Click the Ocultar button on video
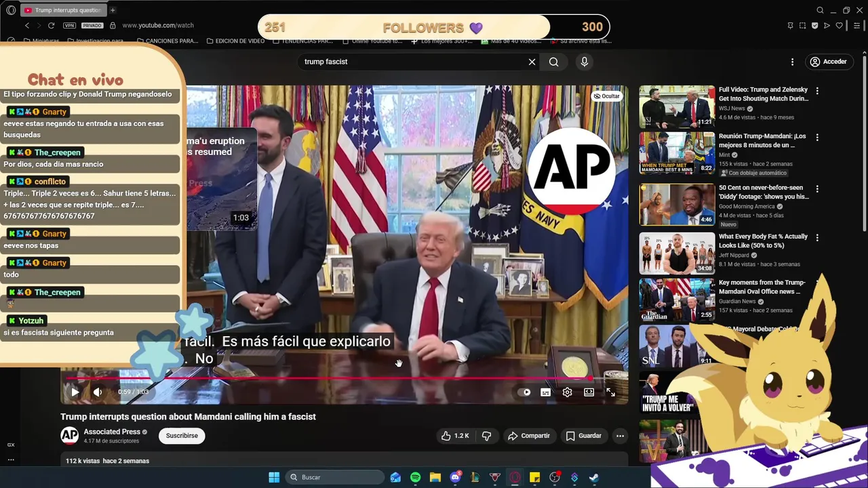The image size is (868, 488). (x=606, y=96)
